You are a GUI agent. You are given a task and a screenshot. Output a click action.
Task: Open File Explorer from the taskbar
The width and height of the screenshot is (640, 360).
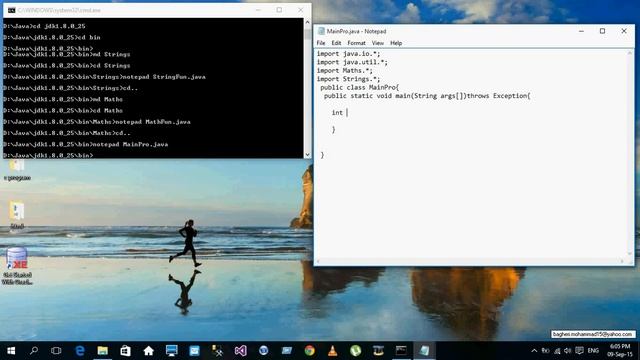pos(102,351)
